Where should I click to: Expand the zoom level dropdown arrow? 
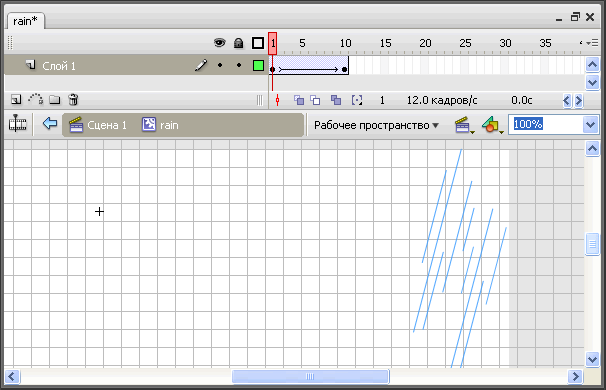click(591, 124)
